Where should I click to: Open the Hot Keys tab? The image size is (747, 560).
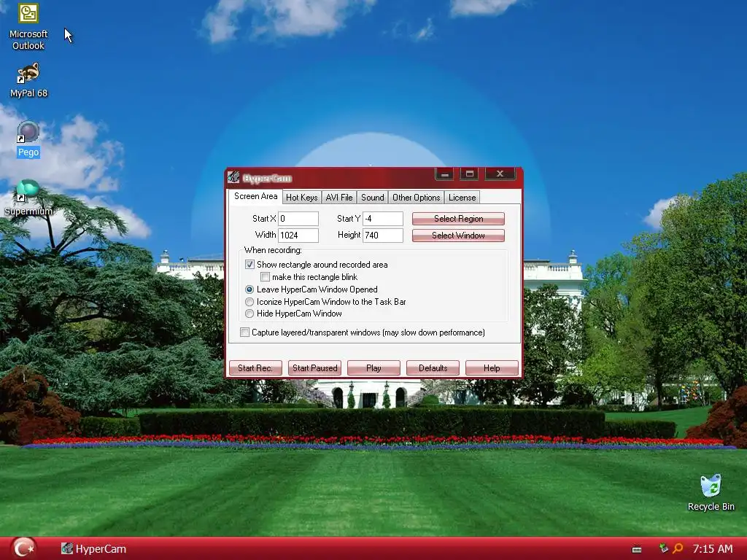click(x=301, y=198)
